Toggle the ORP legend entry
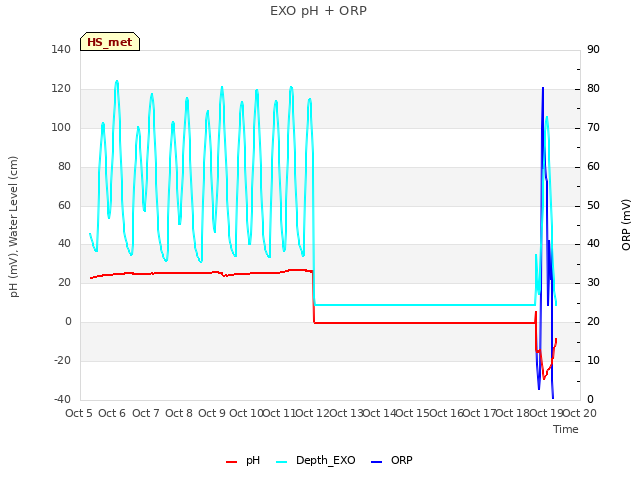 click(x=392, y=460)
